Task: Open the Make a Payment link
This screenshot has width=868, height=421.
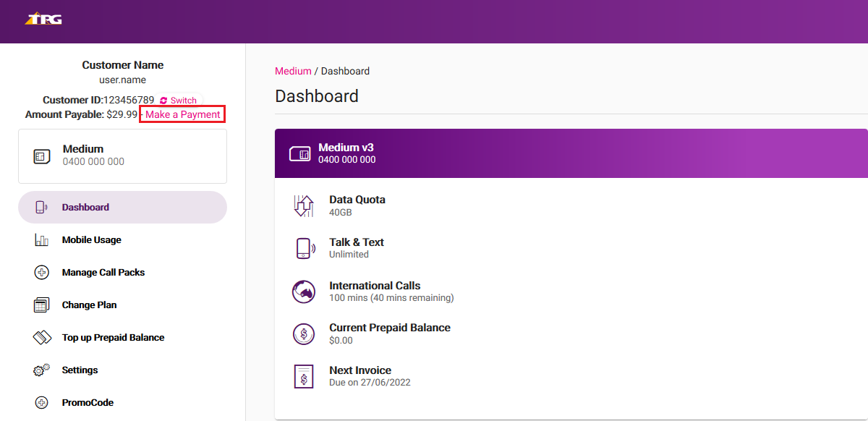Action: (182, 114)
